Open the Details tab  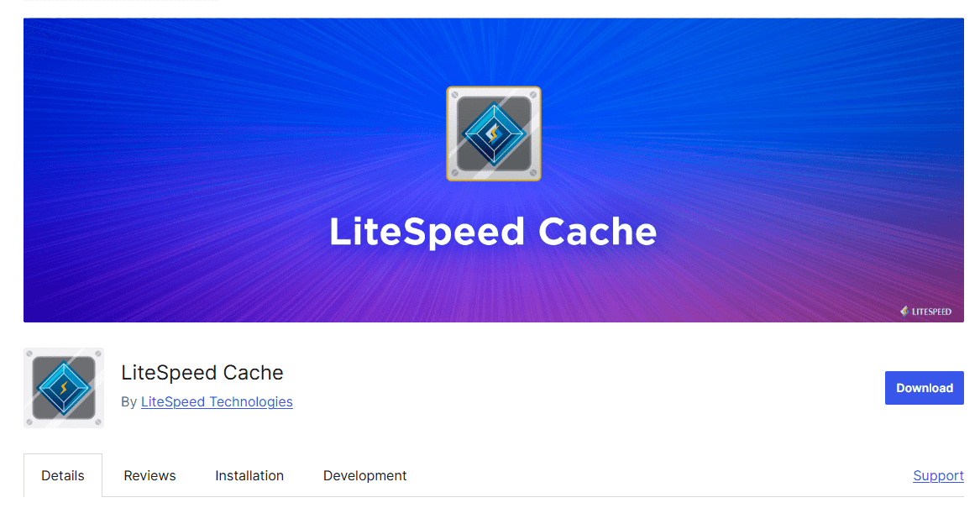(x=63, y=475)
